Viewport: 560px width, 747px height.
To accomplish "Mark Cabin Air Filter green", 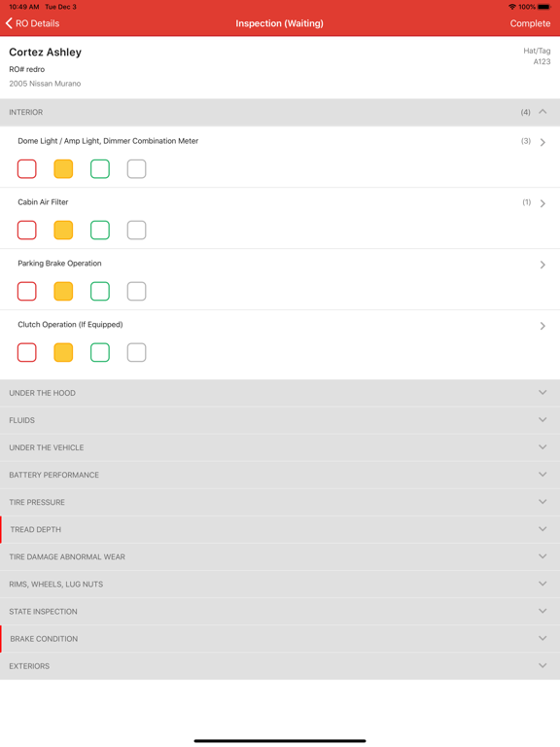I will [x=100, y=231].
